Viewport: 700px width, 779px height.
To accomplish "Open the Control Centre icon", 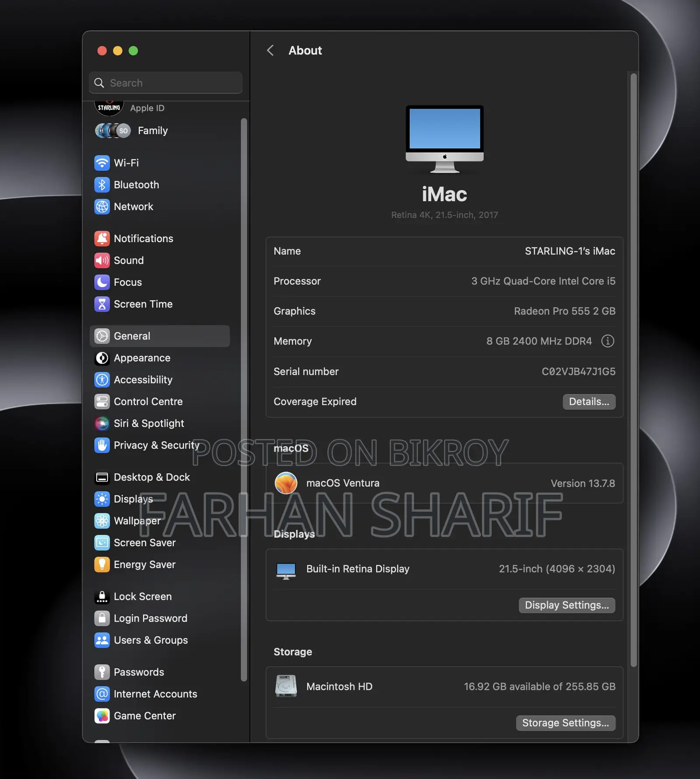I will (102, 402).
